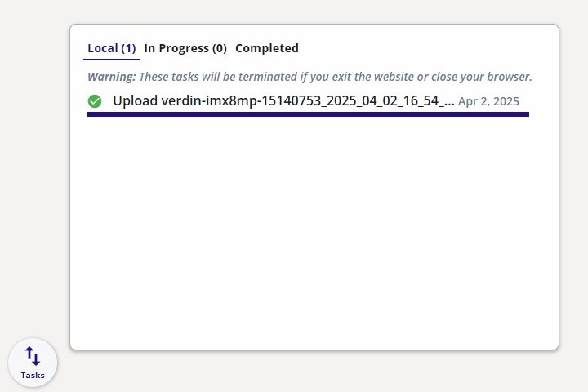588x392 pixels.
Task: Click the underline beneath the Local tab
Action: (x=111, y=59)
